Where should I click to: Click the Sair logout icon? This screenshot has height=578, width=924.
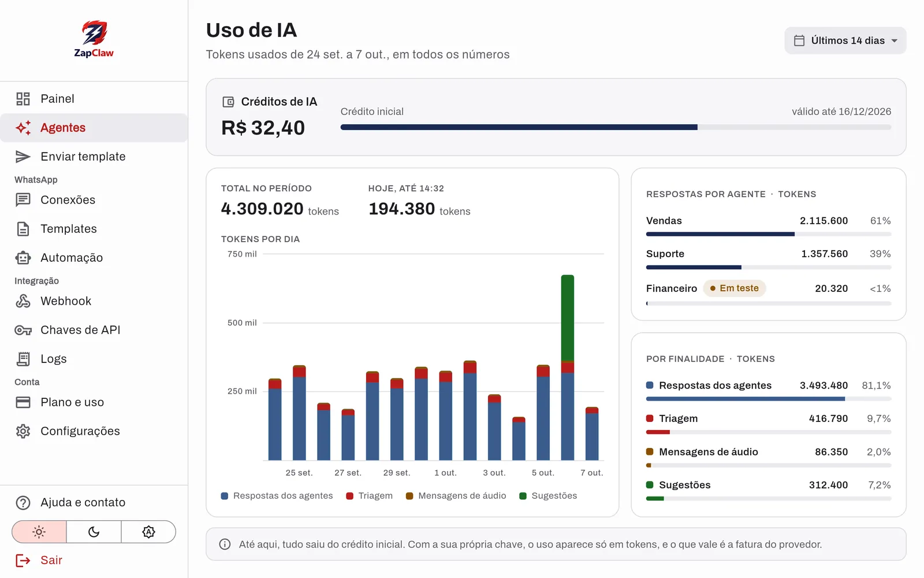(23, 560)
